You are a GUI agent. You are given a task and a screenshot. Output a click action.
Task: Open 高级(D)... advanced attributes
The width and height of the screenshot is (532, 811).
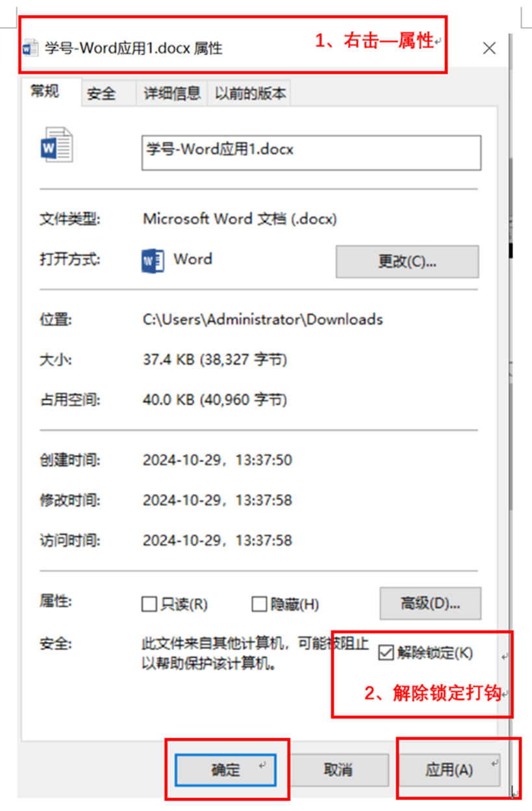click(430, 603)
